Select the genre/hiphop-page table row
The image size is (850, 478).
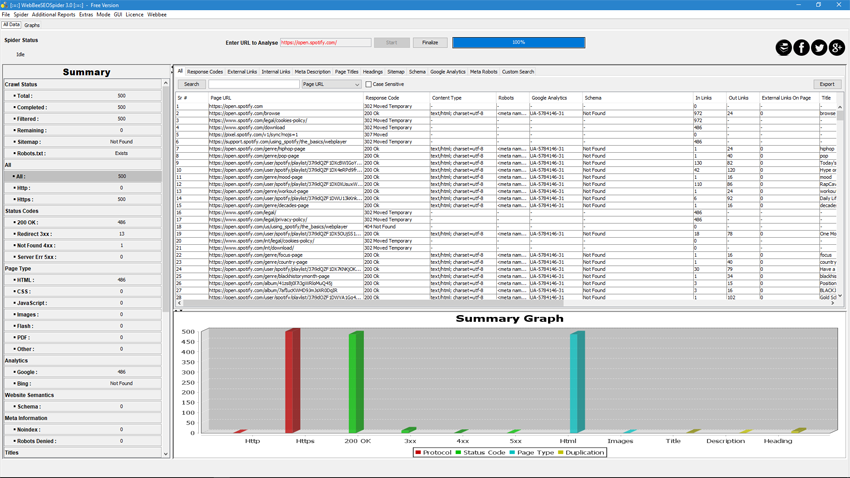tap(506, 148)
